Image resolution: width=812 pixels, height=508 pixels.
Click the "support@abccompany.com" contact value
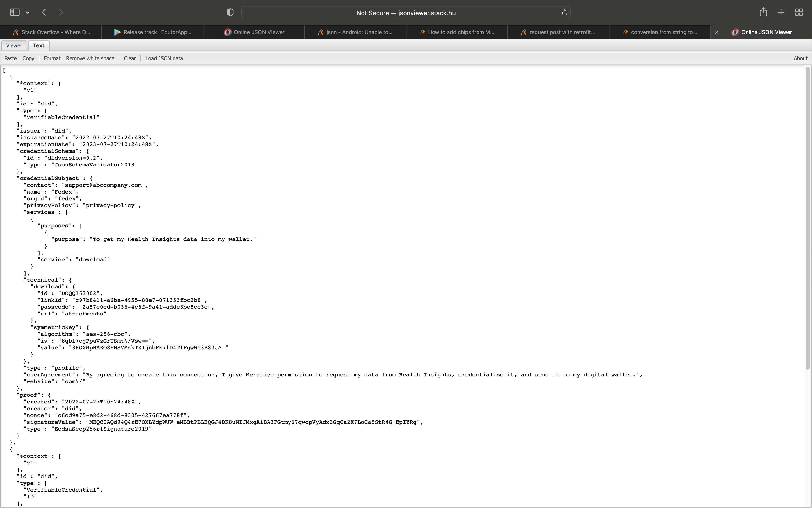[x=103, y=185]
